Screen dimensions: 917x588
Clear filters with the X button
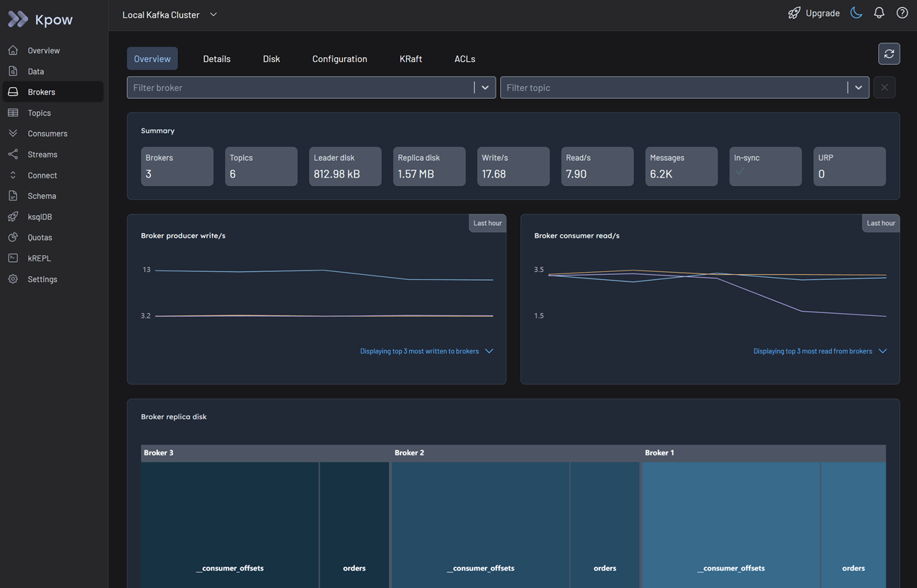[x=885, y=87]
